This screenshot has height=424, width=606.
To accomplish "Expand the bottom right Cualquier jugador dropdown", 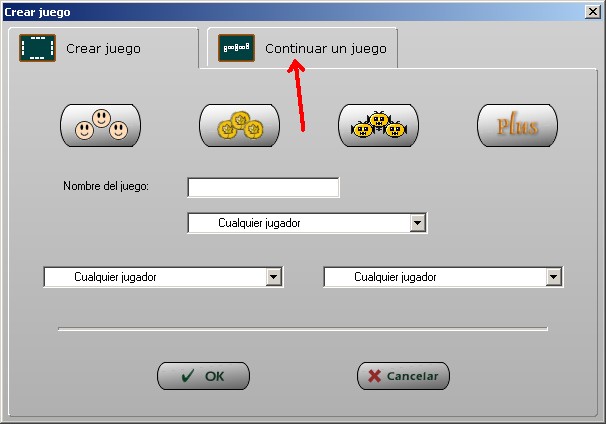I will point(553,277).
